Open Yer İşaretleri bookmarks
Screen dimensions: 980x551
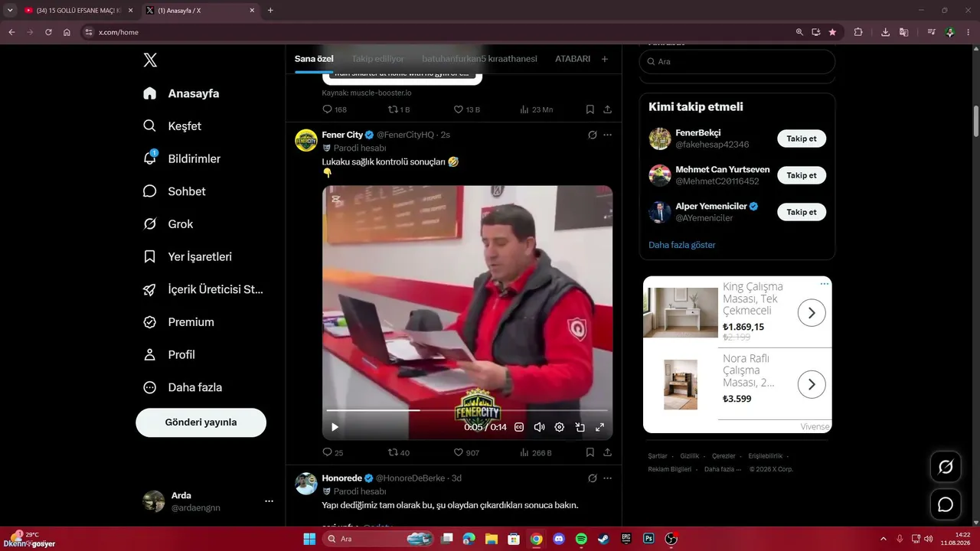[x=188, y=257]
